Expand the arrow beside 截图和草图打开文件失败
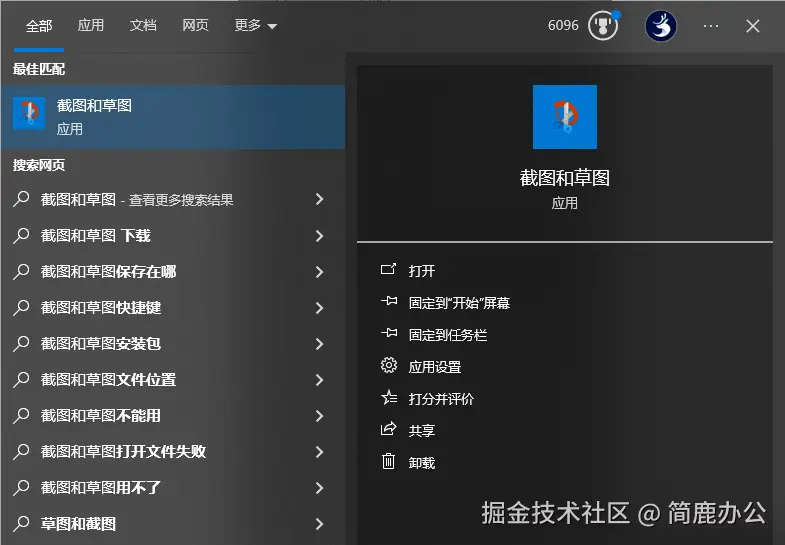Screen dimensions: 785x545 (319, 452)
